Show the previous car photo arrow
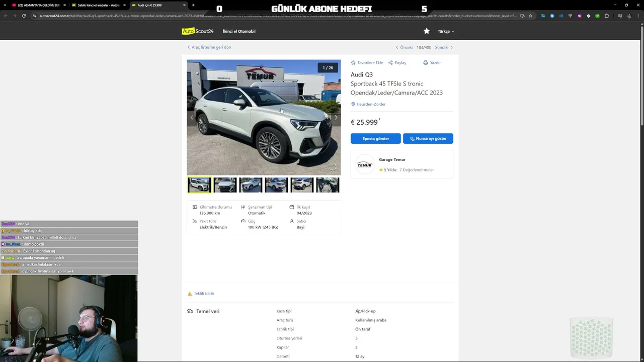This screenshot has height=362, width=644. pos(192,118)
